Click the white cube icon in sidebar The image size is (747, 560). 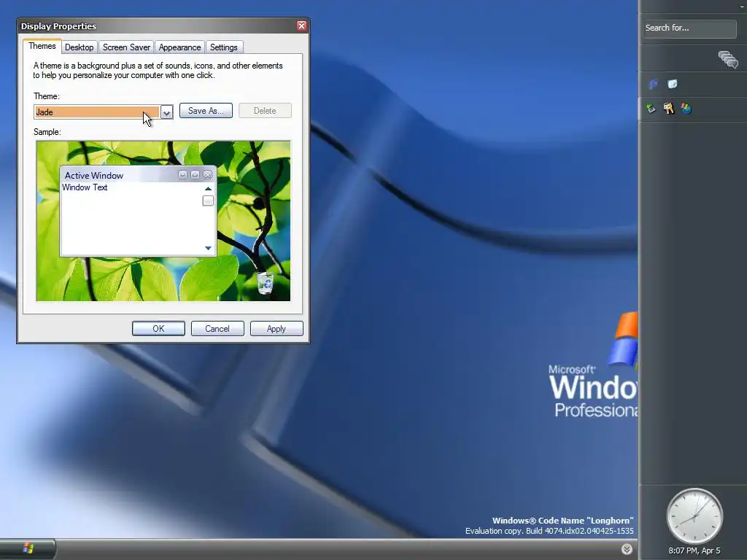pos(672,85)
